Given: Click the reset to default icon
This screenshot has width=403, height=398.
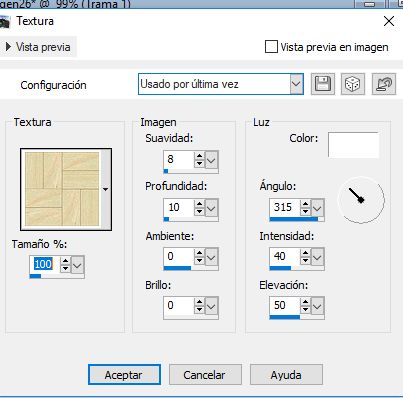Looking at the screenshot, I should [384, 84].
